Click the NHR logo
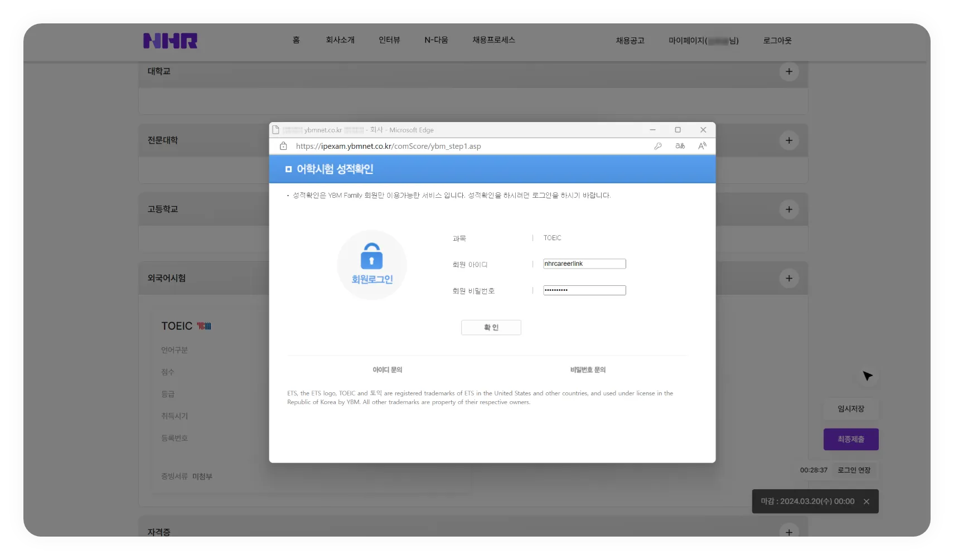Screen dimensions: 954x560 pyautogui.click(x=170, y=41)
